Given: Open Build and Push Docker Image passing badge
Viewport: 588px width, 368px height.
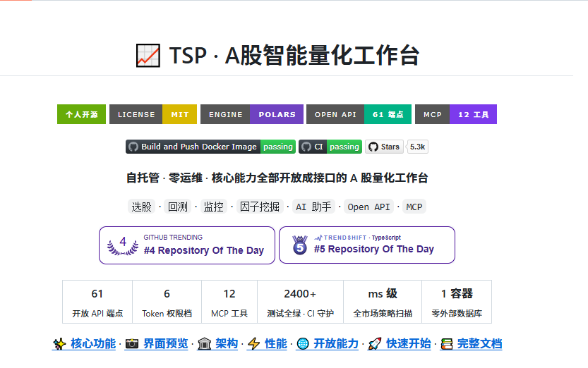Looking at the screenshot, I should coord(211,147).
